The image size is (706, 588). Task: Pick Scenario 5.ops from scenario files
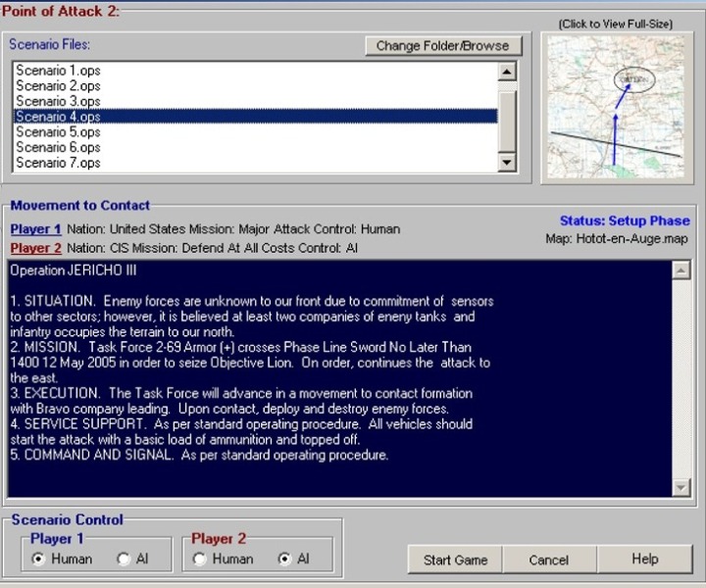[x=59, y=132]
